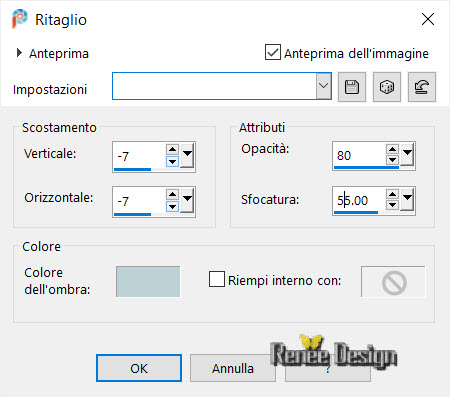Decrease Orizzontale value with down arrow
The image size is (450, 397).
pyautogui.click(x=172, y=207)
